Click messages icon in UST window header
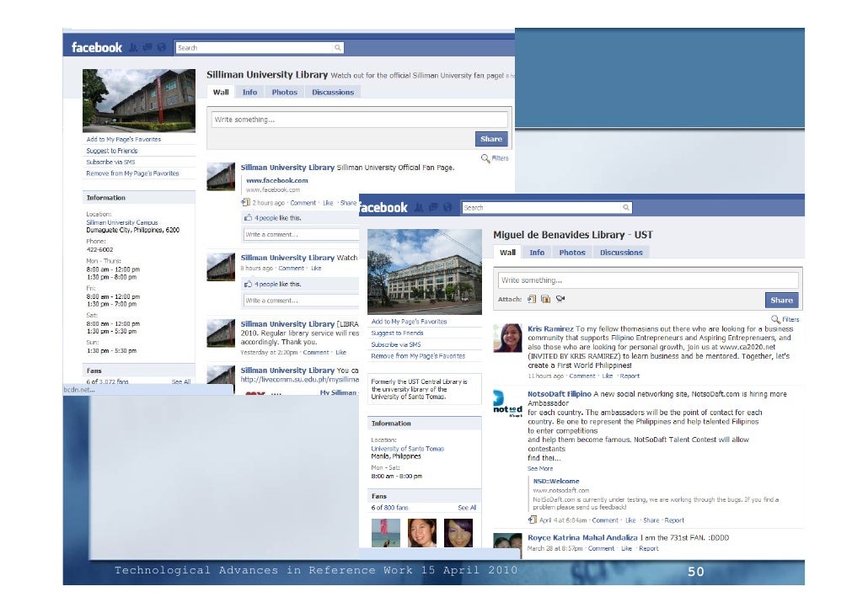Screen dimensions: 868x613 (433, 207)
